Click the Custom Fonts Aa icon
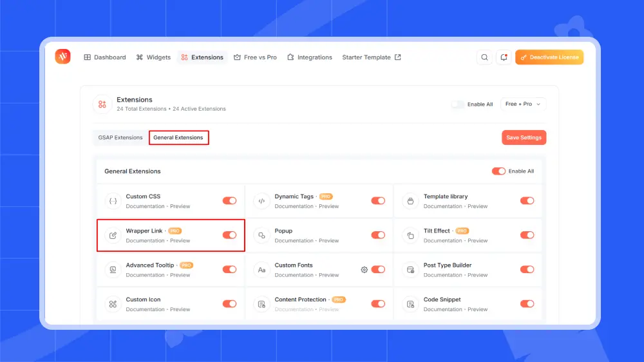 (261, 269)
